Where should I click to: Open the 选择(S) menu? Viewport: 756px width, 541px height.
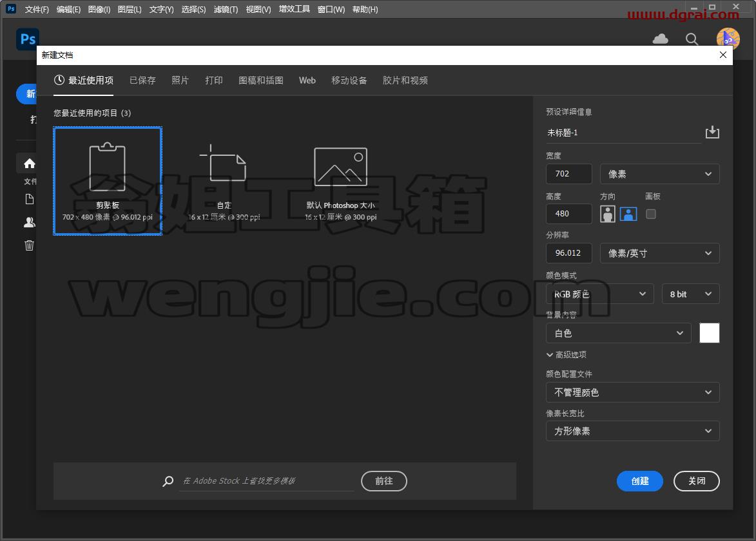pos(193,9)
